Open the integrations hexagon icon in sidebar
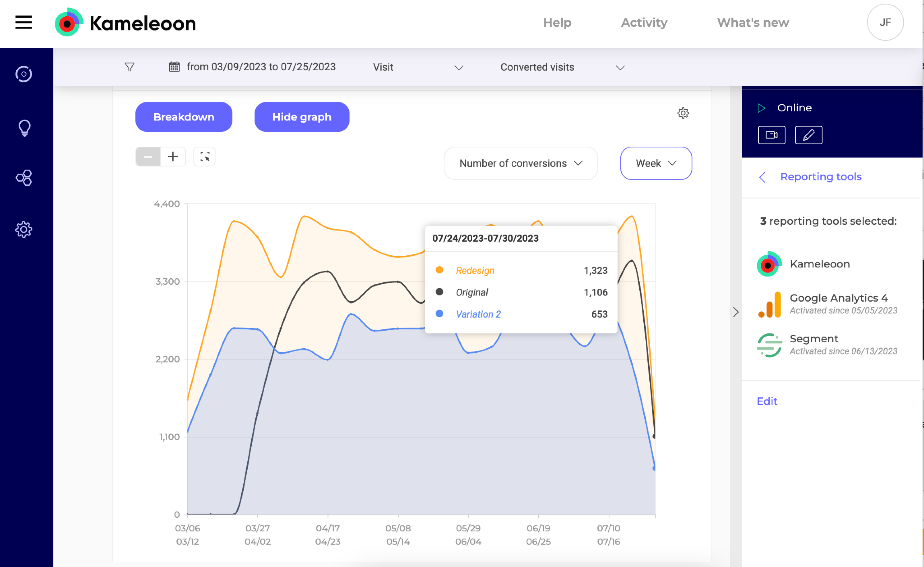Image resolution: width=924 pixels, height=567 pixels. pyautogui.click(x=24, y=178)
